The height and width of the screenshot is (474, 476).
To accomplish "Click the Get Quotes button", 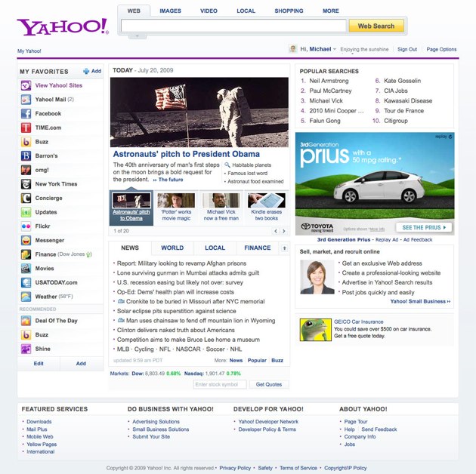I will point(269,384).
